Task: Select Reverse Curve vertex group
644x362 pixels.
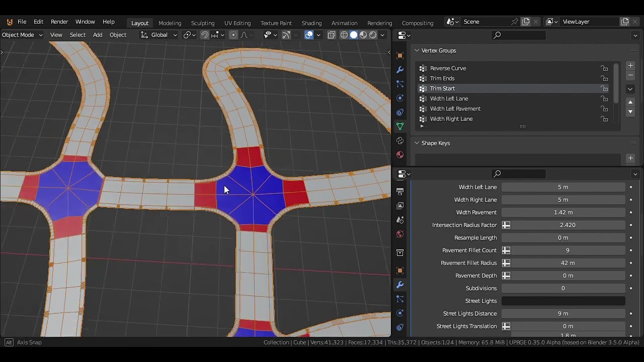Action: (514, 68)
